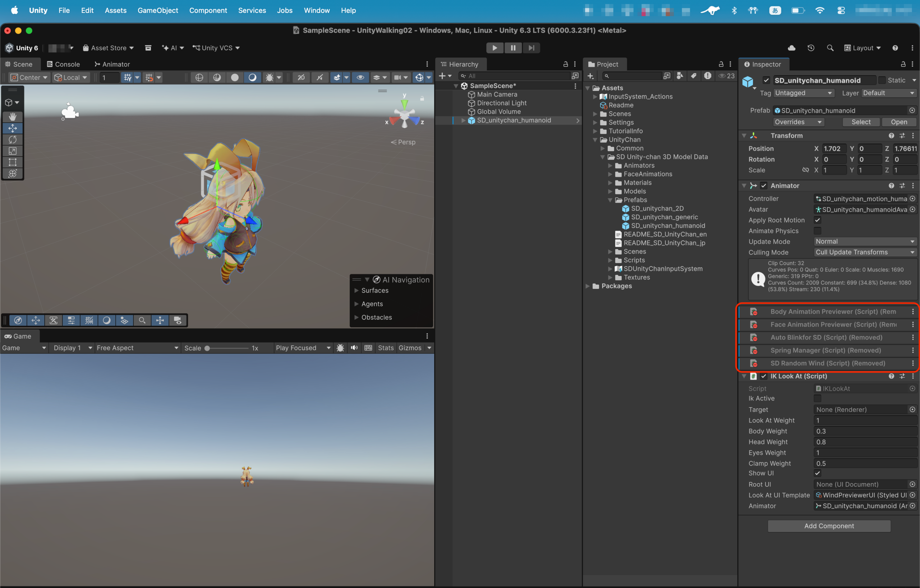Open the Window menu
This screenshot has height=588, width=920.
317,10
